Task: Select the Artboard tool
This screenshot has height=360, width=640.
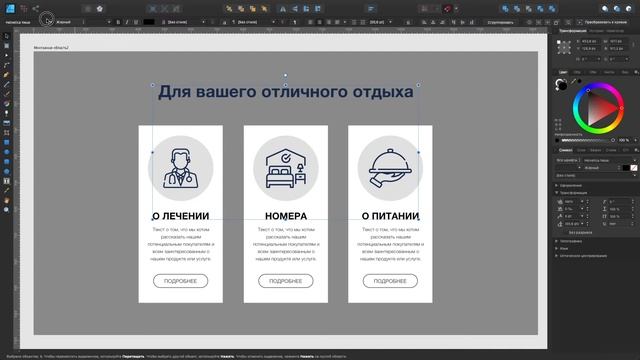Action: (x=6, y=46)
